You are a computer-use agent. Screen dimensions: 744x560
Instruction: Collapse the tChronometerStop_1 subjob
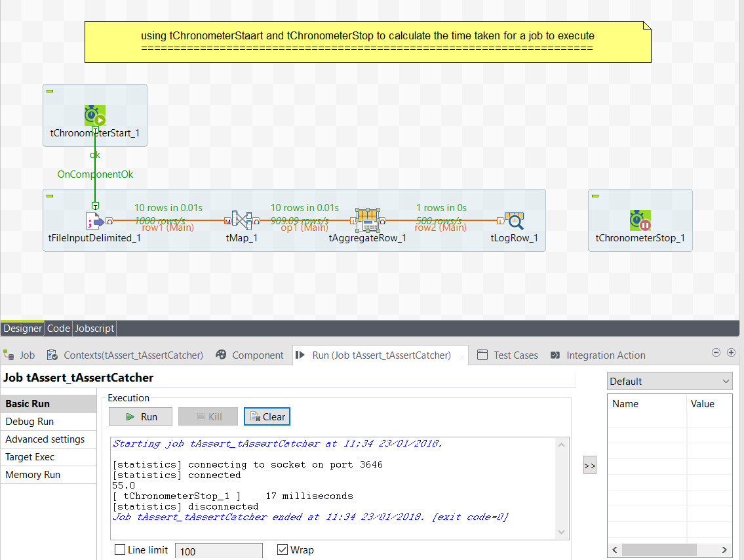595,195
